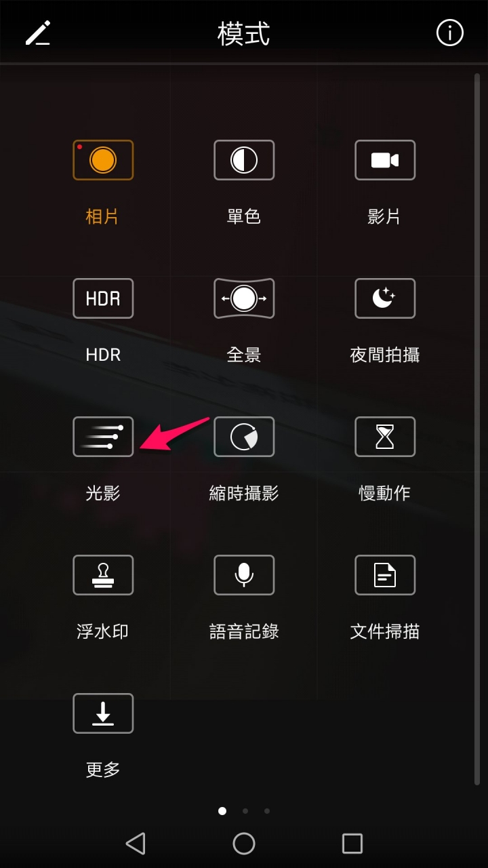Open the 全景 panorama mode icon
Viewport: 488px width, 868px height.
click(x=244, y=298)
